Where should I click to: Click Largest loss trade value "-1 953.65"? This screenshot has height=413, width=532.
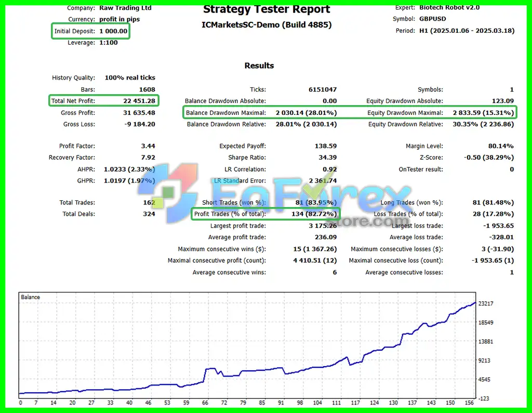pos(499,226)
